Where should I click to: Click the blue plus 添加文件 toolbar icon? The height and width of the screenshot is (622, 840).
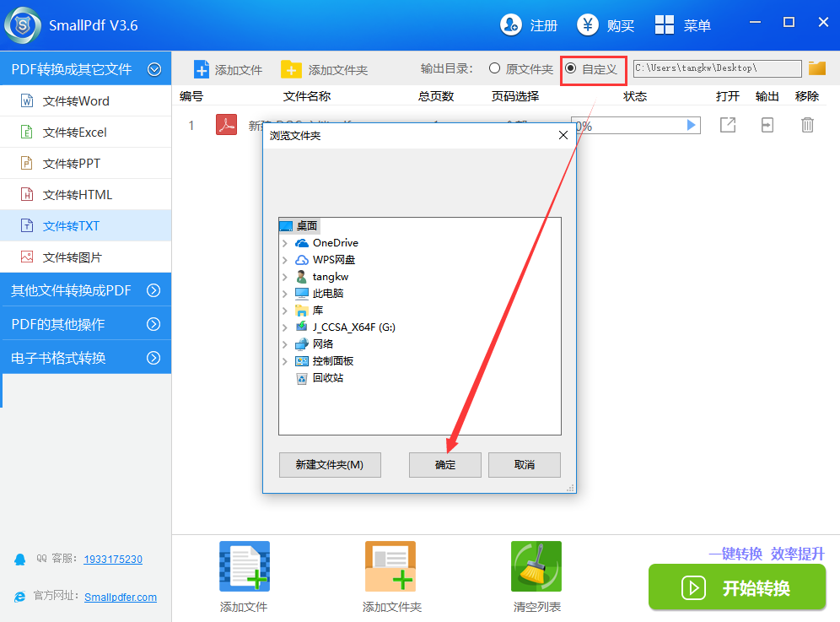tap(202, 70)
